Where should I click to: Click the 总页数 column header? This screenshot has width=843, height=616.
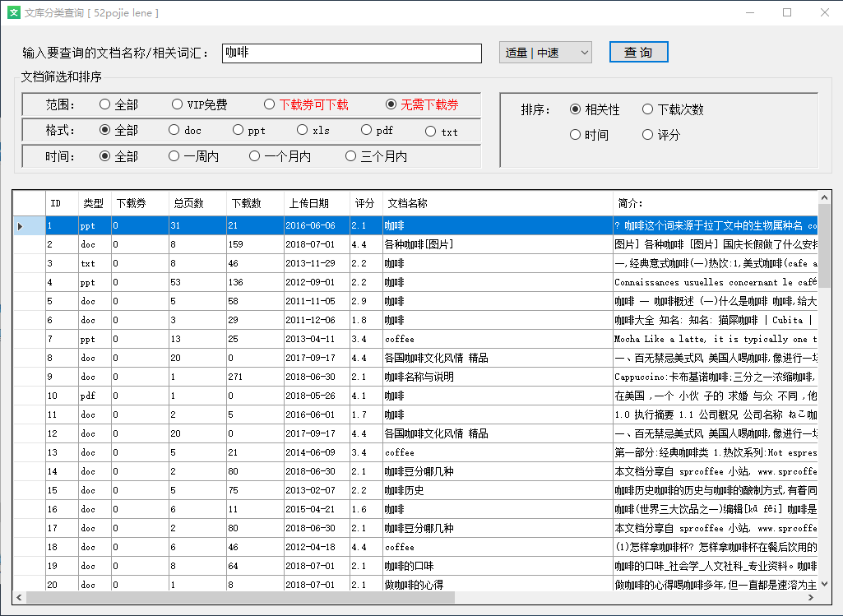(x=197, y=203)
